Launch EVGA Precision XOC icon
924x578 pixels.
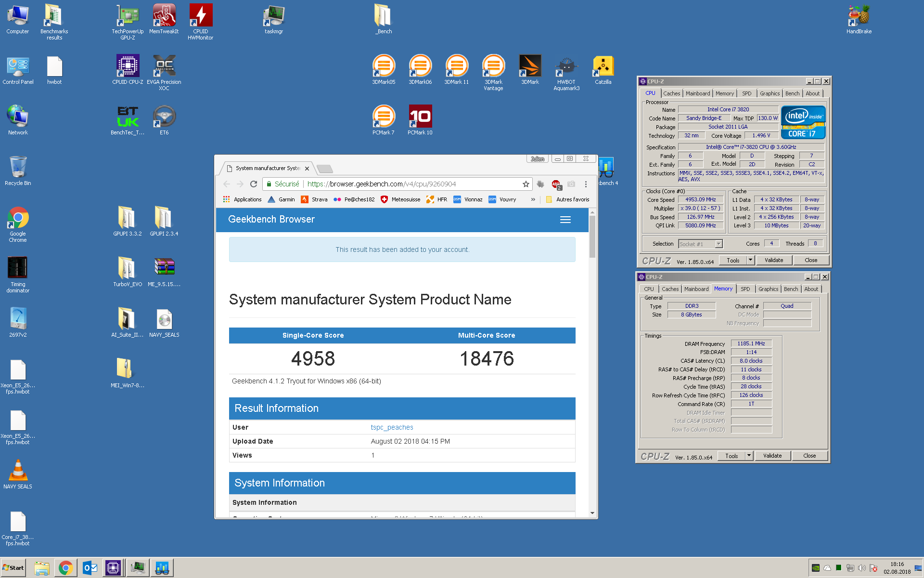[164, 72]
